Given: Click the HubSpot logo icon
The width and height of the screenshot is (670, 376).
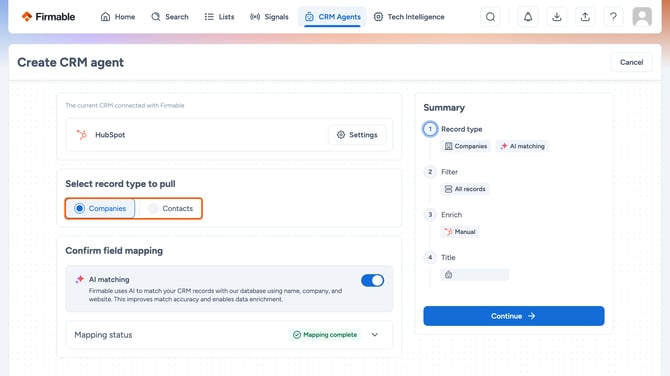Looking at the screenshot, I should coord(82,135).
